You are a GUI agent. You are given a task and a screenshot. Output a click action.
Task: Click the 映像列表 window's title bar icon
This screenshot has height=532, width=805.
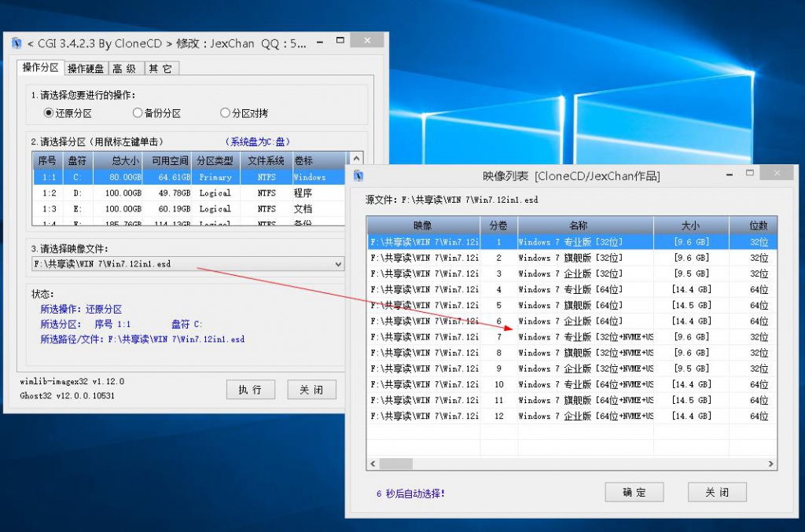point(358,176)
